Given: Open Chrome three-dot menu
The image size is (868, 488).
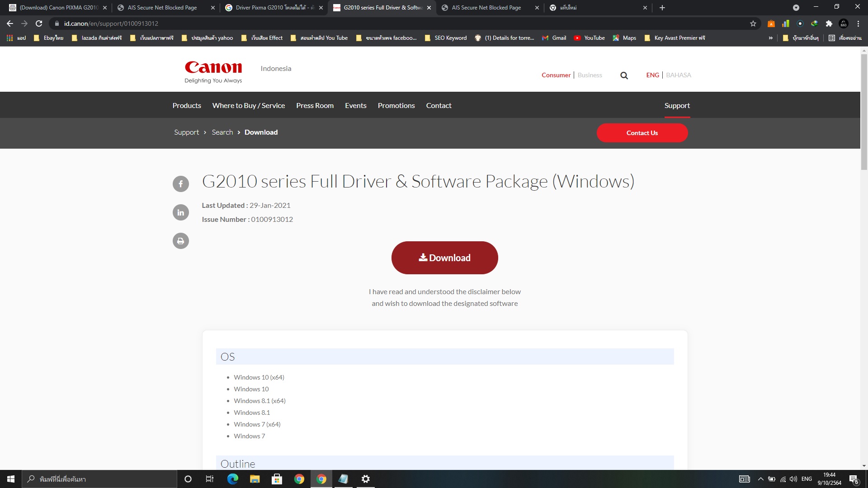Looking at the screenshot, I should point(858,23).
